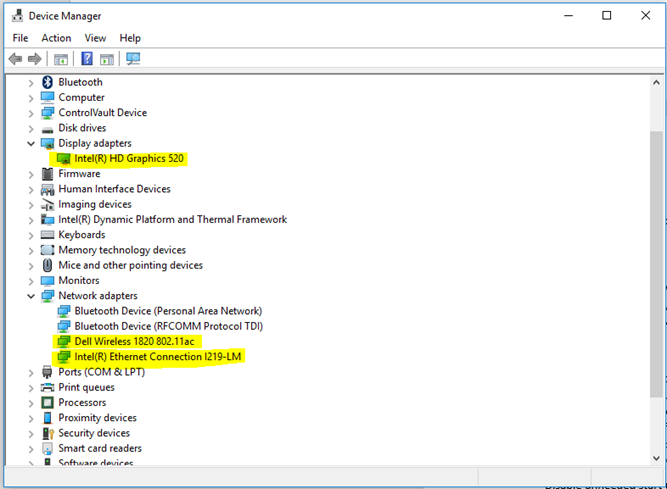Click the Forward arrow toolbar icon

[34, 59]
